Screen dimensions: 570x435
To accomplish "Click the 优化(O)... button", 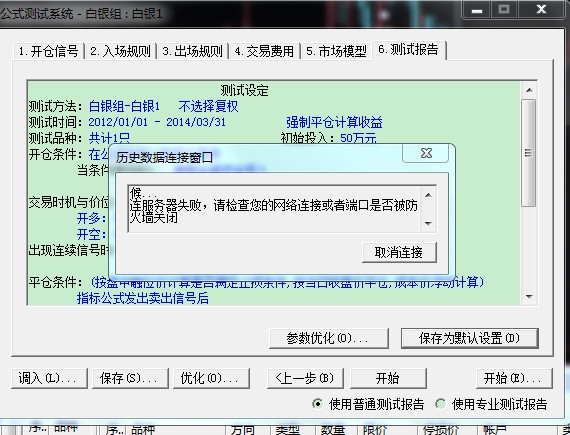I will tap(211, 378).
